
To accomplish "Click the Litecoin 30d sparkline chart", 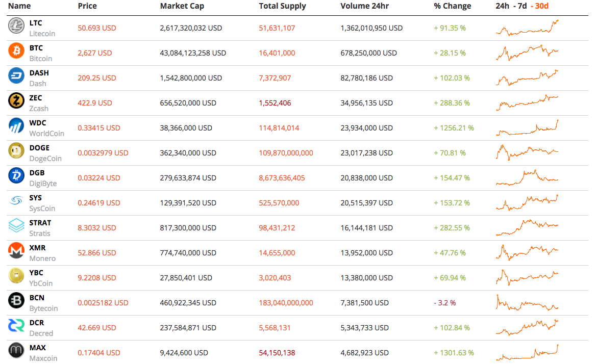I will point(527,28).
